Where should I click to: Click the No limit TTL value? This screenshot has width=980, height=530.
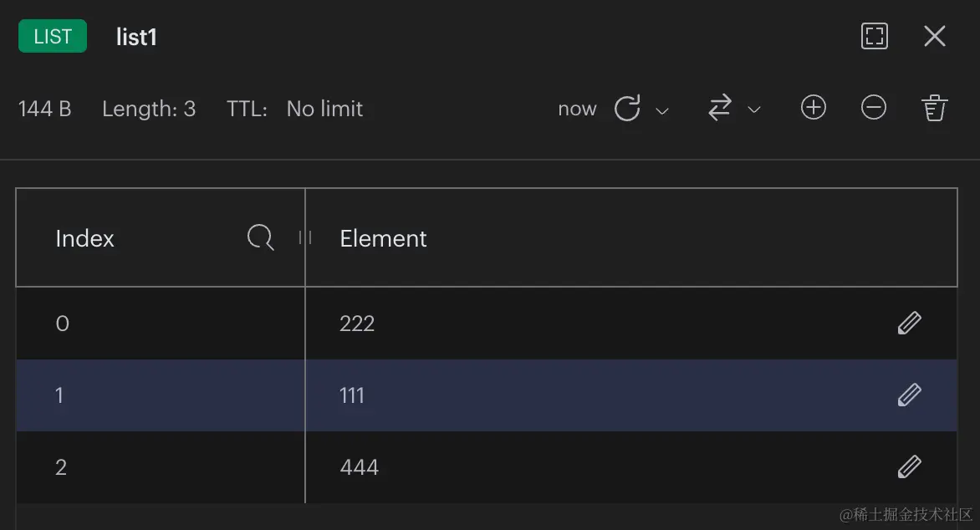[324, 109]
